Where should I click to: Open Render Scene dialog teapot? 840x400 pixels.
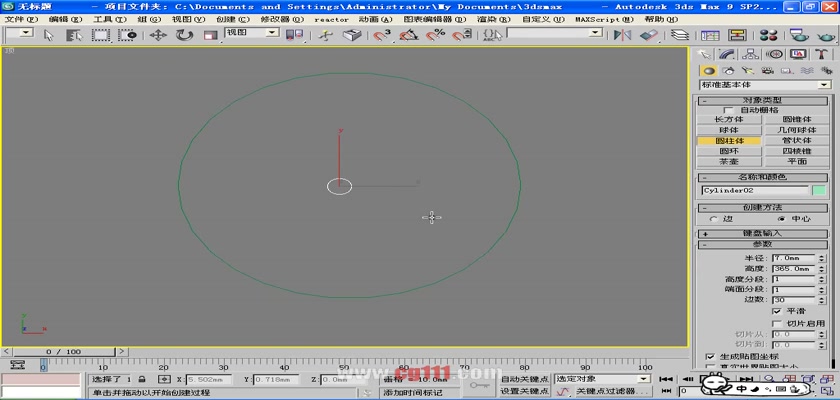click(x=799, y=35)
